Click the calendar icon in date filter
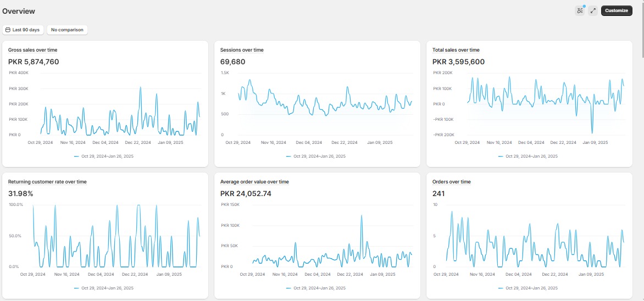644x301 pixels. coord(8,30)
